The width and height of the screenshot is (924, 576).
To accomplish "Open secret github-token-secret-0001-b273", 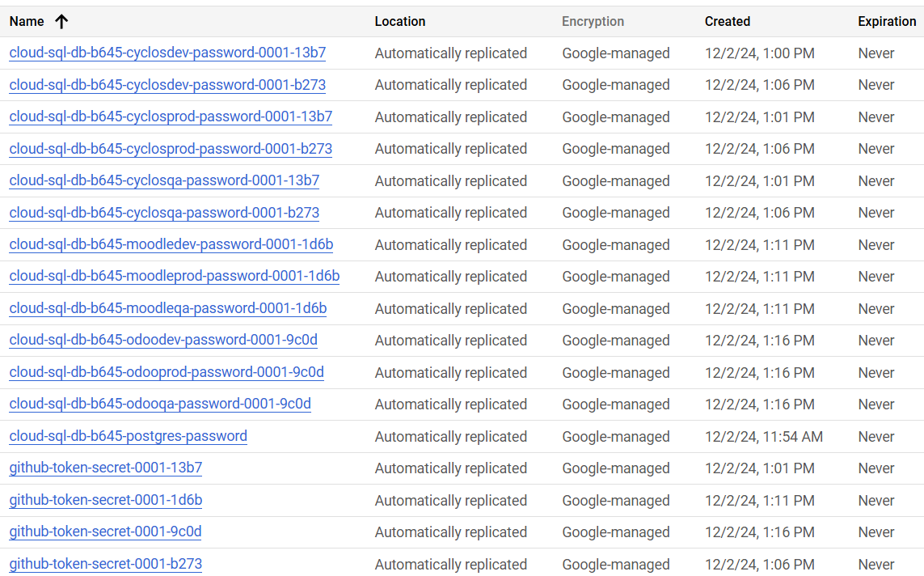I will tap(105, 564).
